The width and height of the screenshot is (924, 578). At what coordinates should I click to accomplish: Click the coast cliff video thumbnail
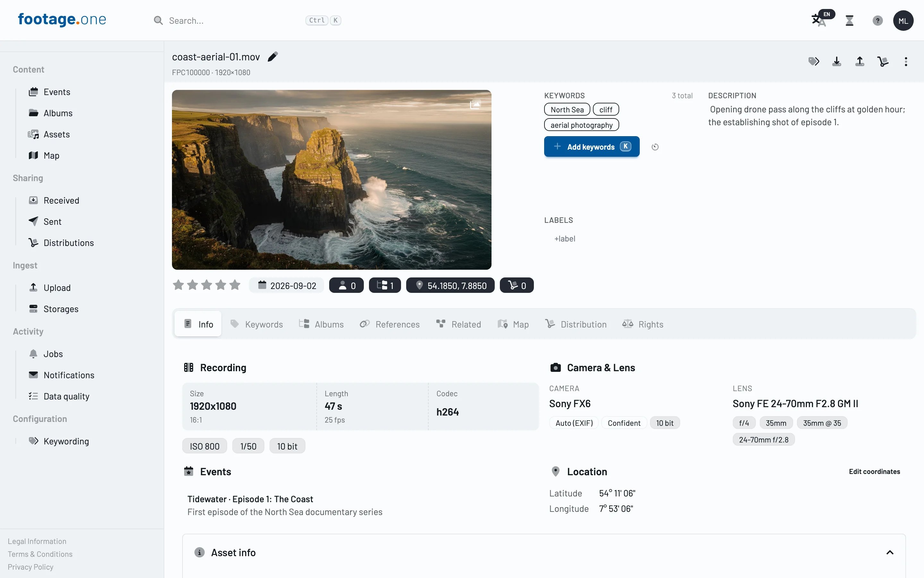click(331, 180)
